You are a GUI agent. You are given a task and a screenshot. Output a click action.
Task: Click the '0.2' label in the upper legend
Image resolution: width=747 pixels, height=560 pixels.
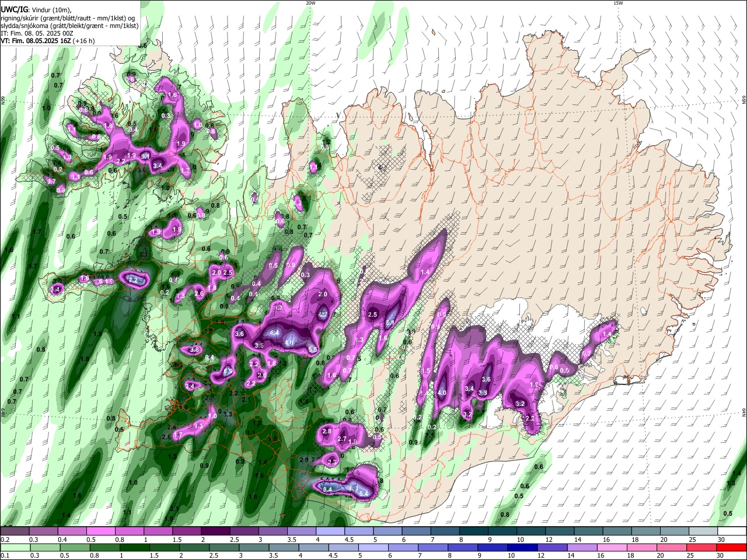coord(5,539)
